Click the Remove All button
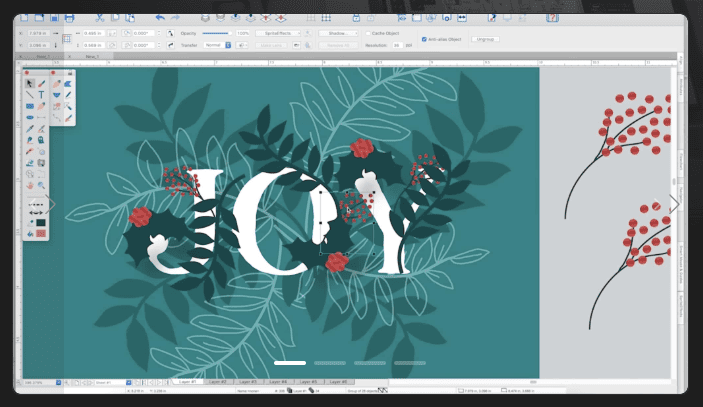 click(x=338, y=45)
